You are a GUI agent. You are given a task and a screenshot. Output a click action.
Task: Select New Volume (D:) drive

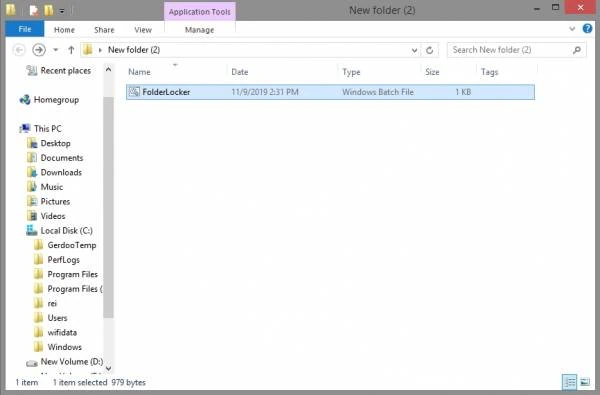tap(72, 361)
